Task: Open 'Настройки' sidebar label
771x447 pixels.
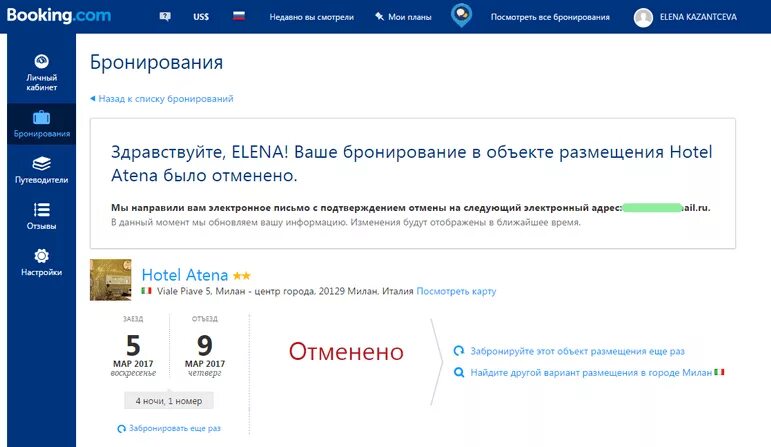Action: point(42,272)
